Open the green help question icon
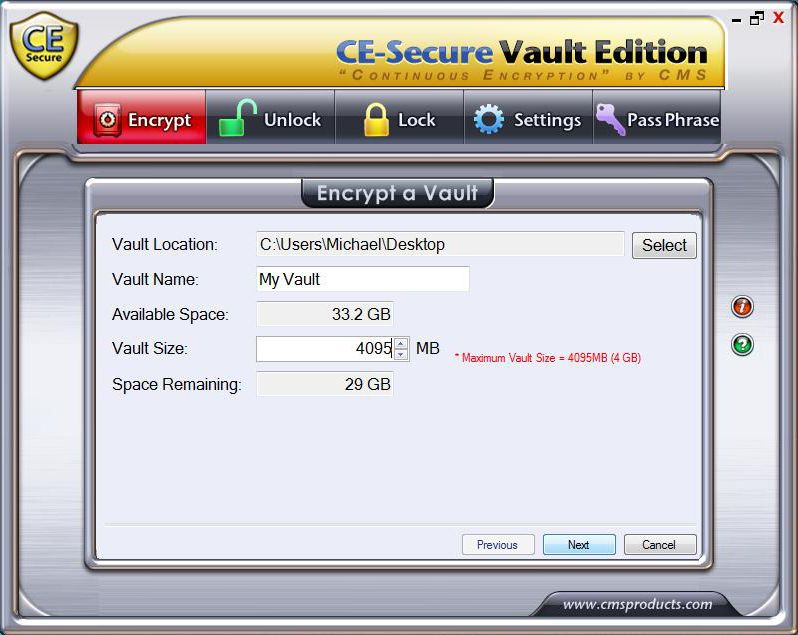The width and height of the screenshot is (798, 635). click(x=742, y=344)
